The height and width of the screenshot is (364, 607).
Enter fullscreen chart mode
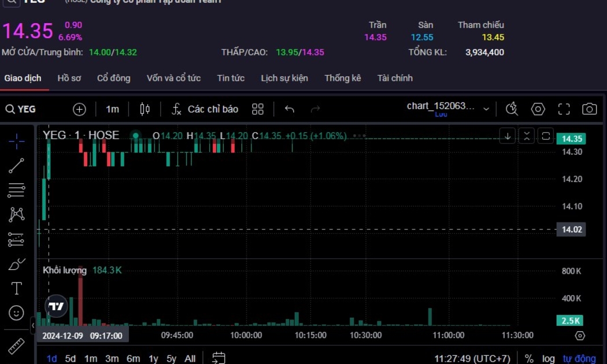tap(564, 109)
